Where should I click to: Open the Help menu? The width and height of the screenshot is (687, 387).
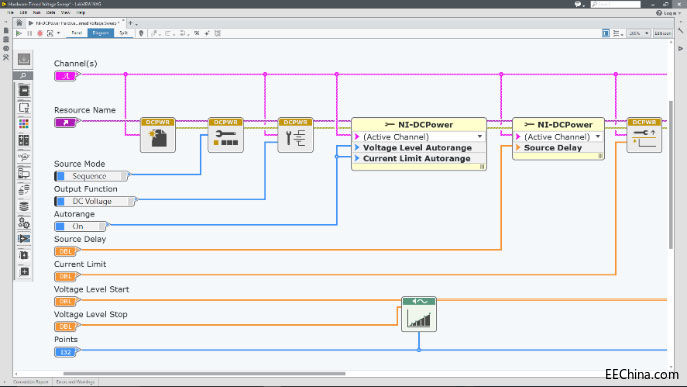tap(81, 13)
